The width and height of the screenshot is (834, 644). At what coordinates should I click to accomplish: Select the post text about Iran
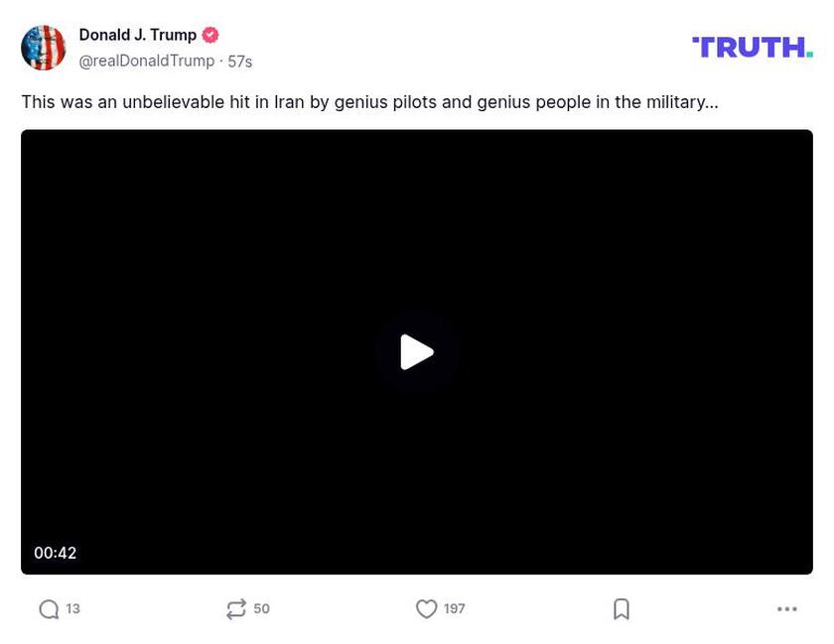(369, 101)
